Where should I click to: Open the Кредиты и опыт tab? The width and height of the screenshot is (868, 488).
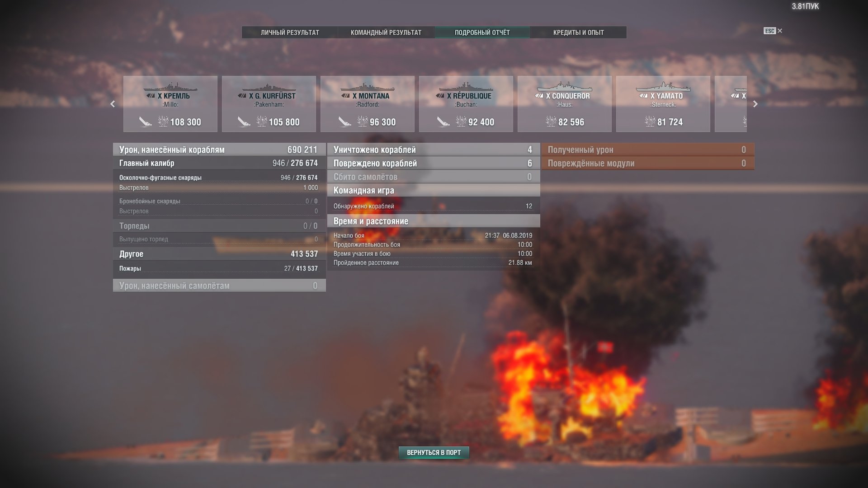pyautogui.click(x=579, y=33)
